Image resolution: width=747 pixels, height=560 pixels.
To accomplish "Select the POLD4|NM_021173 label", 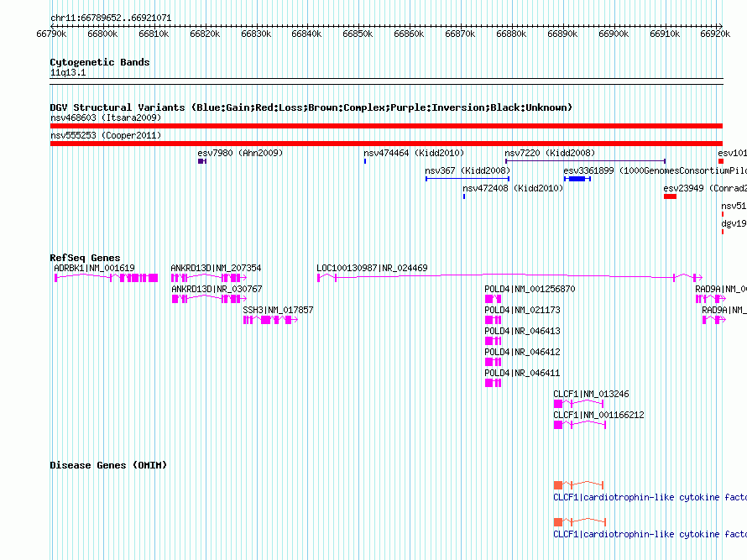I will [522, 311].
